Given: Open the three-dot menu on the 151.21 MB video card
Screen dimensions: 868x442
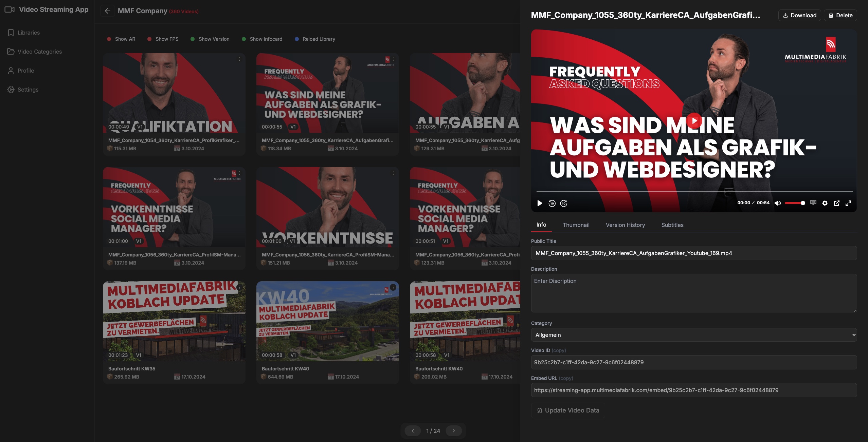Looking at the screenshot, I should 393,173.
